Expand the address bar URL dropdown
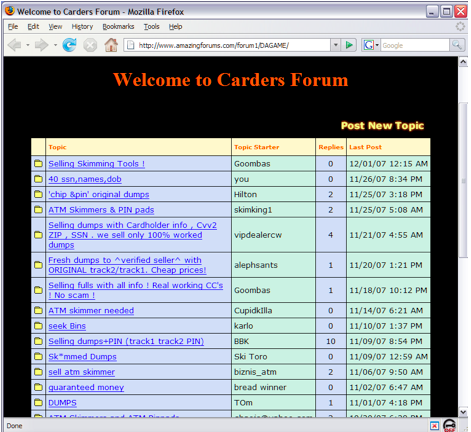This screenshot has width=471, height=432. (x=336, y=45)
